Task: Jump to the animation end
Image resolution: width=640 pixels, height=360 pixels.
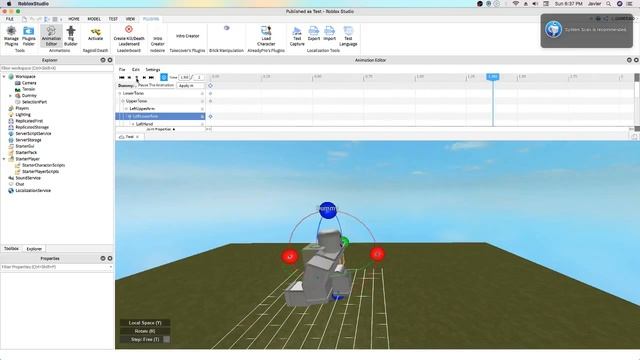Action: tap(151, 77)
